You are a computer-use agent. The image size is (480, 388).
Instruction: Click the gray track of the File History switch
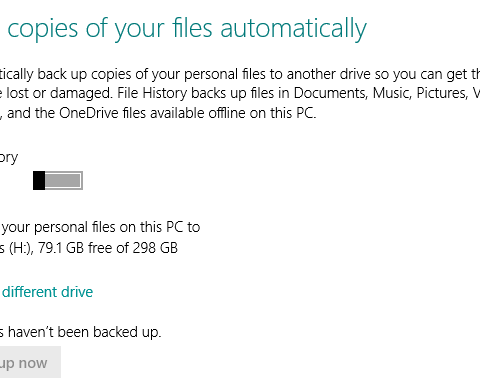(63, 180)
